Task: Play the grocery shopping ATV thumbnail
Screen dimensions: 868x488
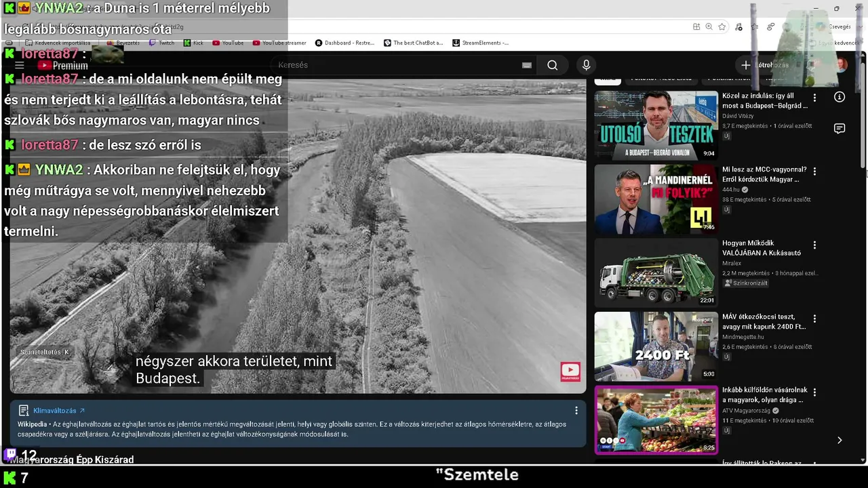Action: [x=656, y=420]
